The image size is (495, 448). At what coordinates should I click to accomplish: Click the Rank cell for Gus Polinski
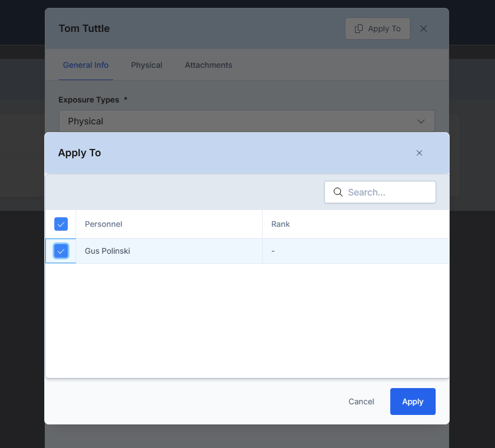click(x=356, y=251)
